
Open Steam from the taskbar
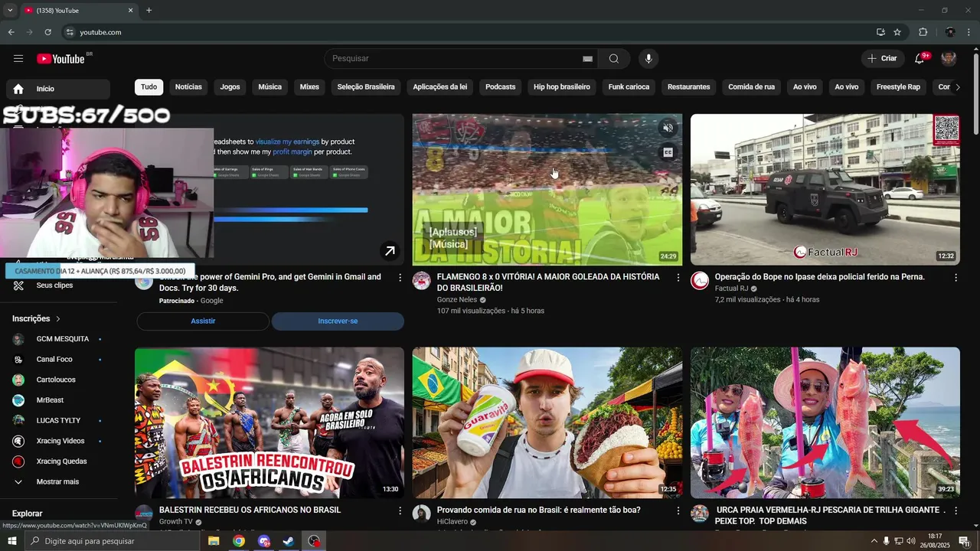pyautogui.click(x=288, y=541)
